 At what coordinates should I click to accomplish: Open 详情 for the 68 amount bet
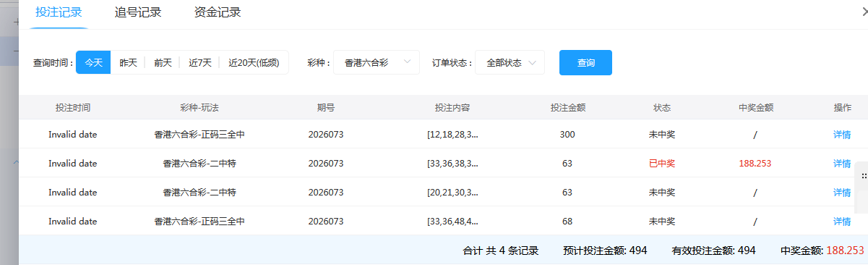842,221
